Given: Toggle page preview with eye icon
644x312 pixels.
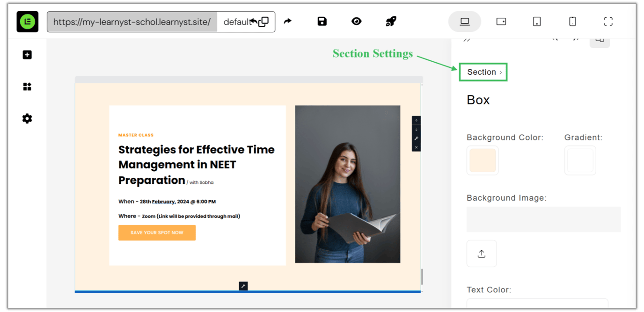Looking at the screenshot, I should click(356, 22).
